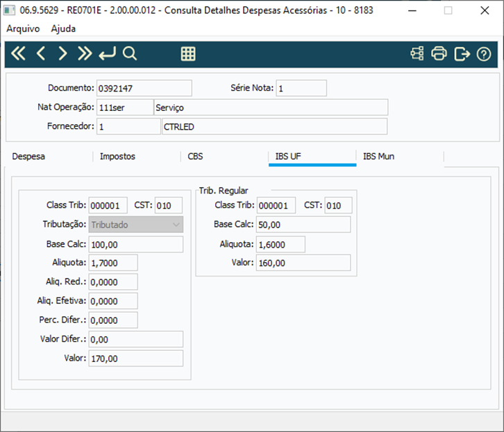Open the Arquivo menu
The height and width of the screenshot is (432, 504).
[x=23, y=28]
